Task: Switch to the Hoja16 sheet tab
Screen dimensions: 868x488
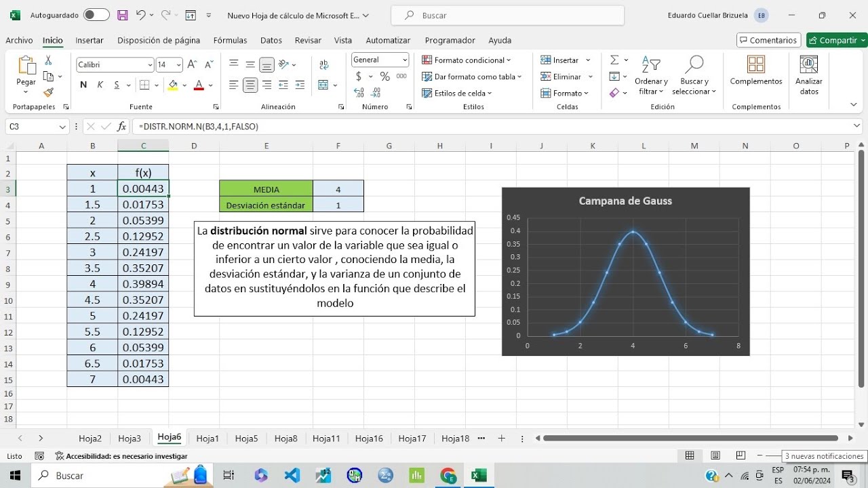Action: 369,439
